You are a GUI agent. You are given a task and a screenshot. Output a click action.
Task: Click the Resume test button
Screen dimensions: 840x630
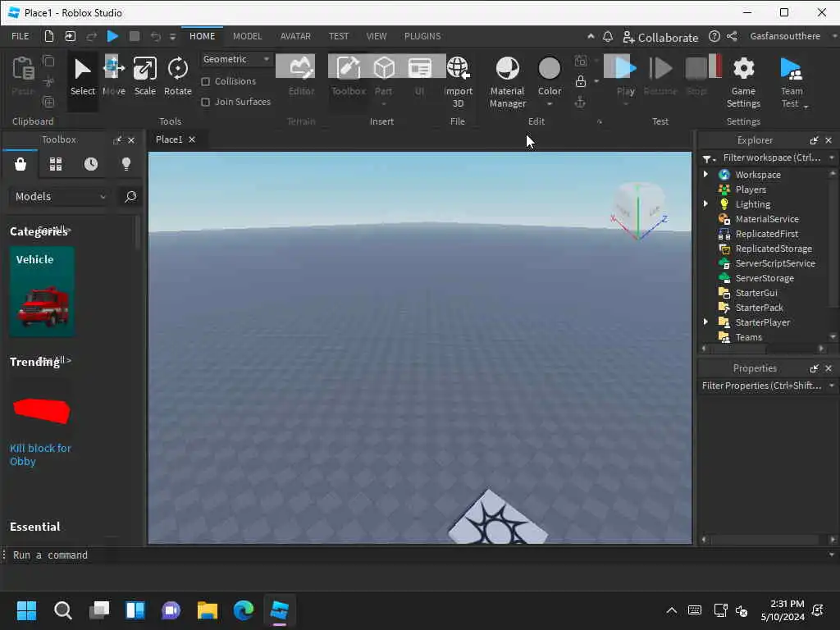point(660,76)
